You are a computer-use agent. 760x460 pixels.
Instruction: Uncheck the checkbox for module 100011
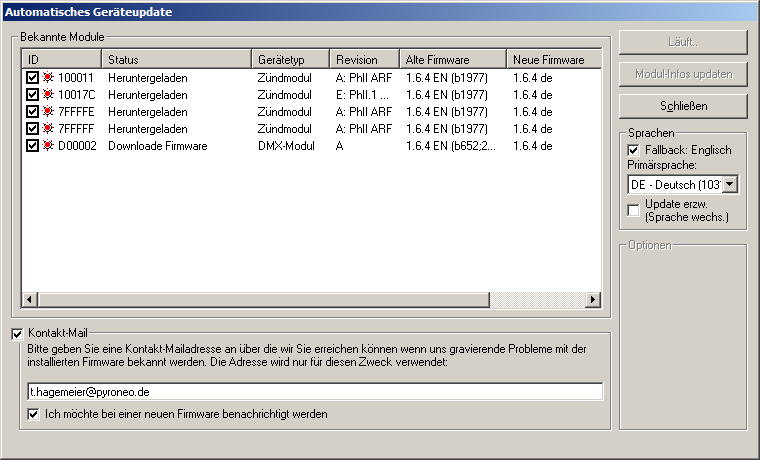[32, 78]
